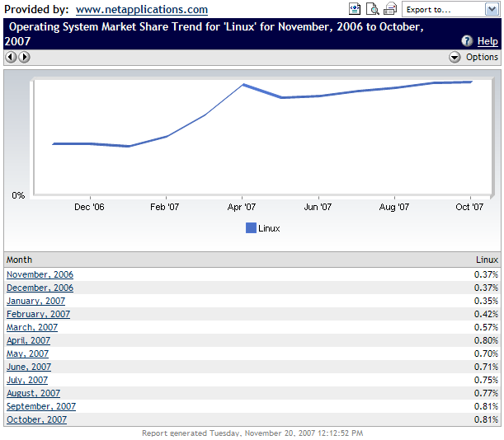This screenshot has width=504, height=440.
Task: Open the January, 2007 link
Action: point(35,302)
